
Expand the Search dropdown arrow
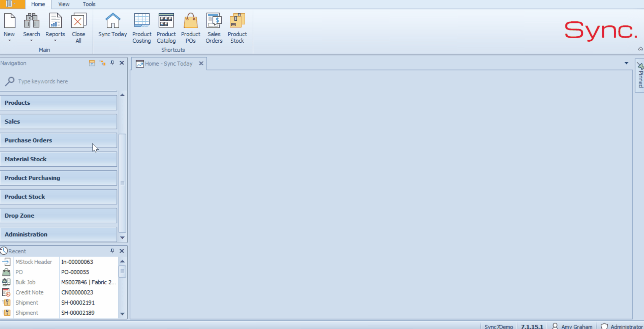click(x=32, y=41)
